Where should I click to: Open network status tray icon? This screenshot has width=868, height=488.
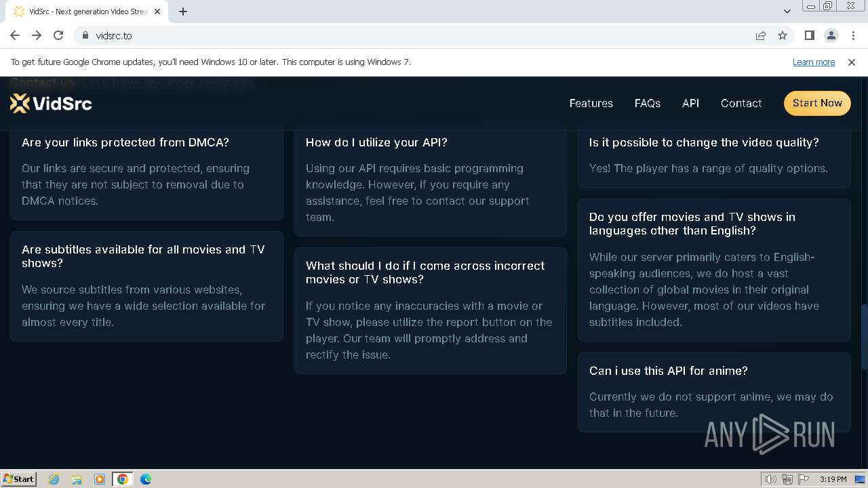[x=787, y=479]
